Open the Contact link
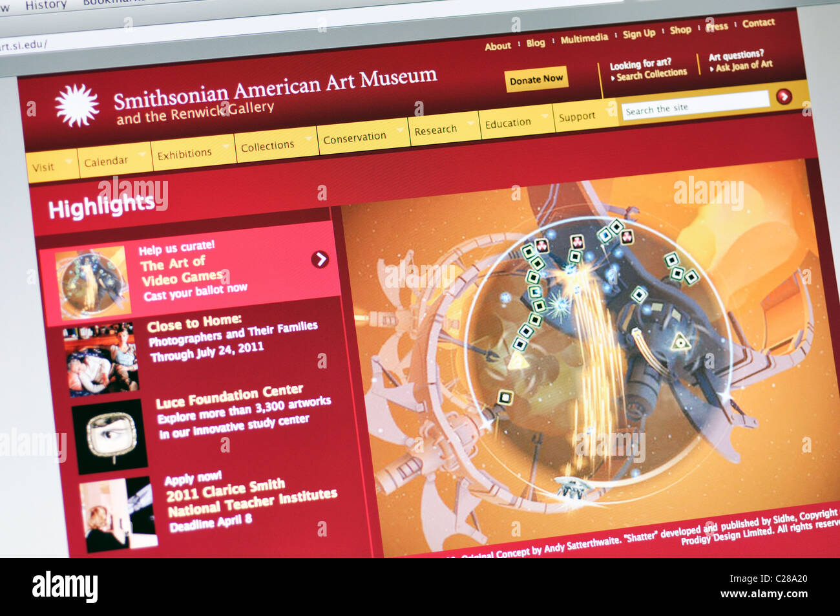Viewport: 840px width, 616px height. [x=759, y=23]
